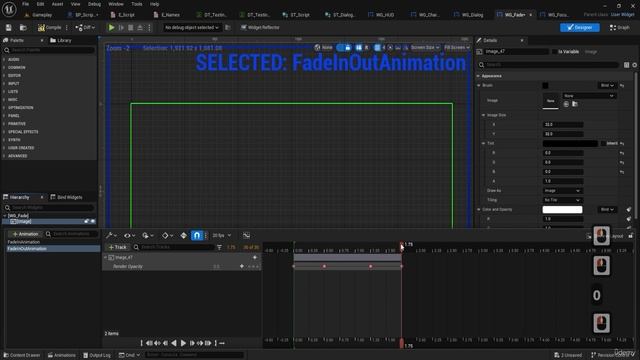Viewport: 640px width, 360px height.
Task: Compile the widget blueprint
Action: coord(49,27)
